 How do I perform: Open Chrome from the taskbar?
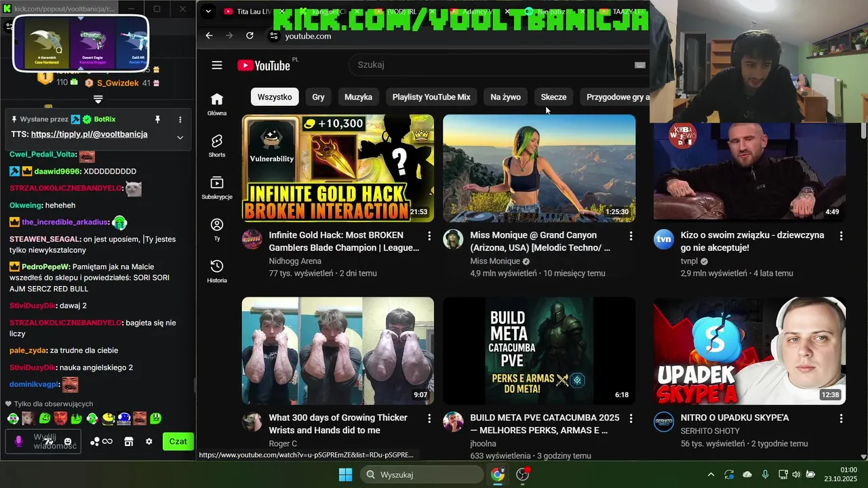(498, 474)
